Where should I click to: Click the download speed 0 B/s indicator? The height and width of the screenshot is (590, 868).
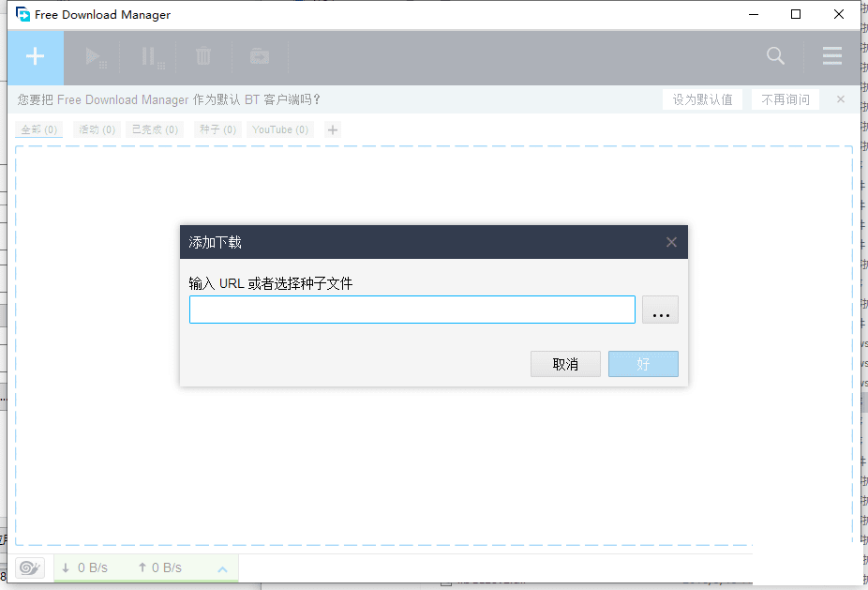[x=84, y=567]
